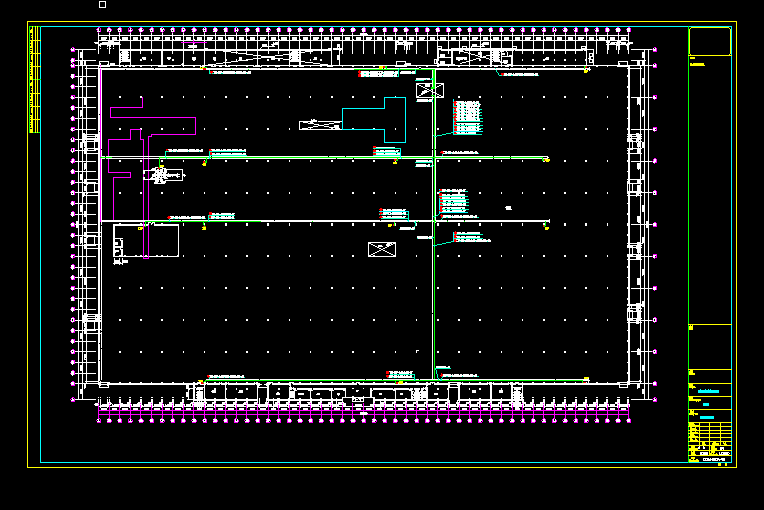Pick the vertical green main line

pos(433,224)
